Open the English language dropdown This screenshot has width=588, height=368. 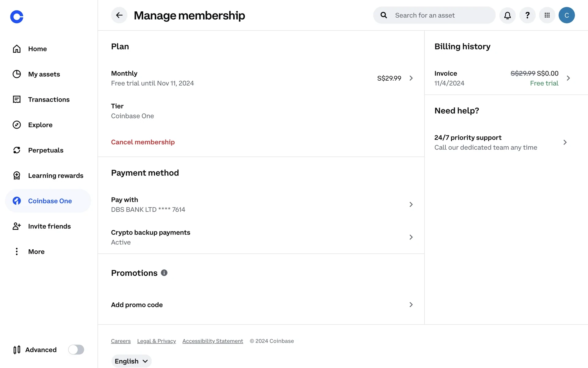[x=131, y=361]
